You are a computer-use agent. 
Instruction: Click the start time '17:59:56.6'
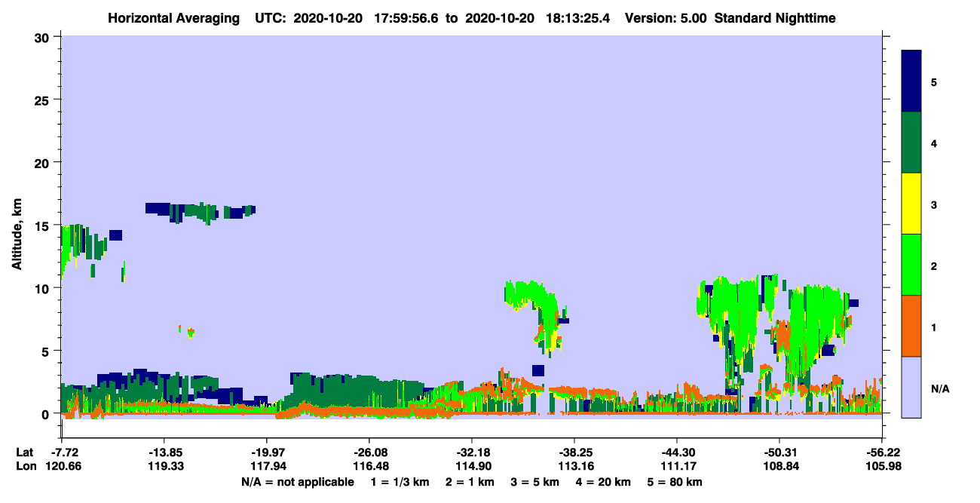(406, 17)
